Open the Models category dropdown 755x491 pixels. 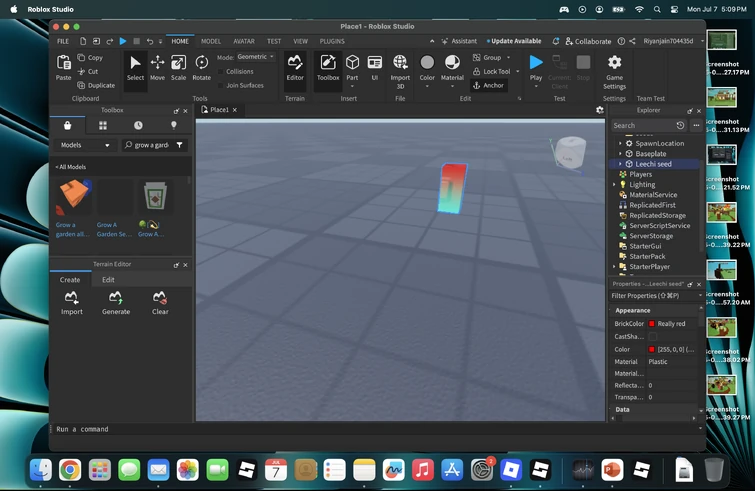click(x=85, y=145)
